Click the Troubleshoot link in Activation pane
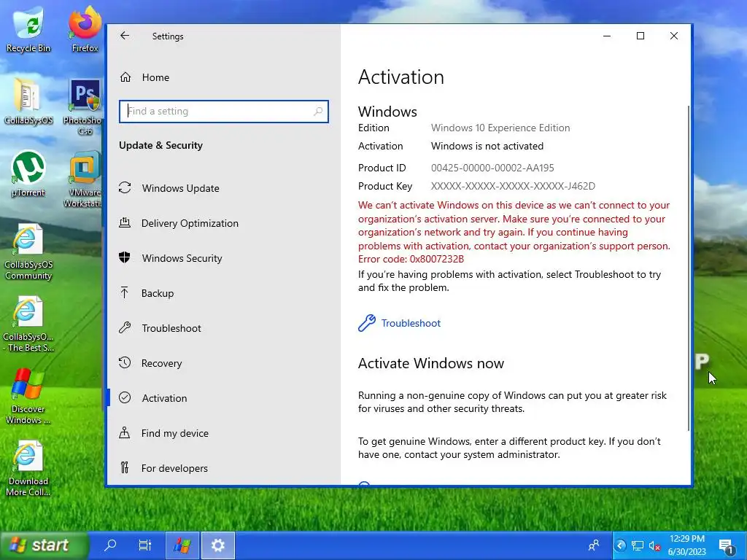This screenshot has height=560, width=747. 411,323
